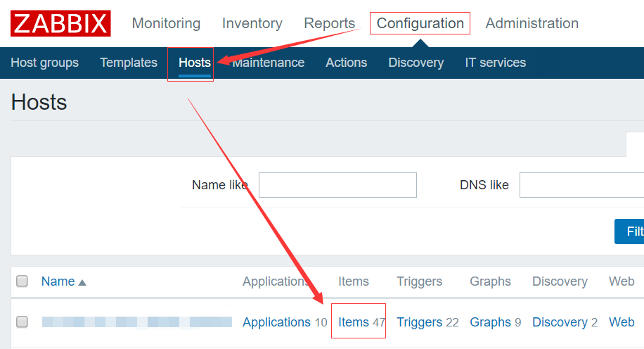Click the Triggers column header
Screen dimensions: 644x349
(419, 281)
